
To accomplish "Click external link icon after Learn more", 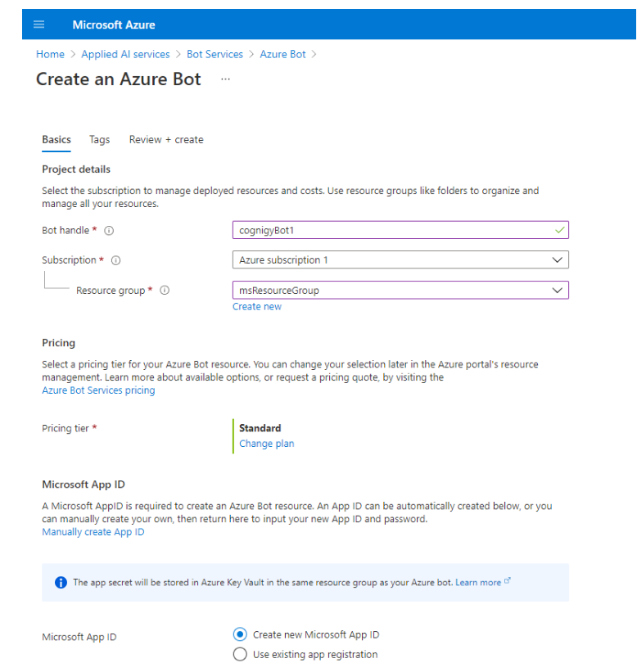I will [508, 581].
